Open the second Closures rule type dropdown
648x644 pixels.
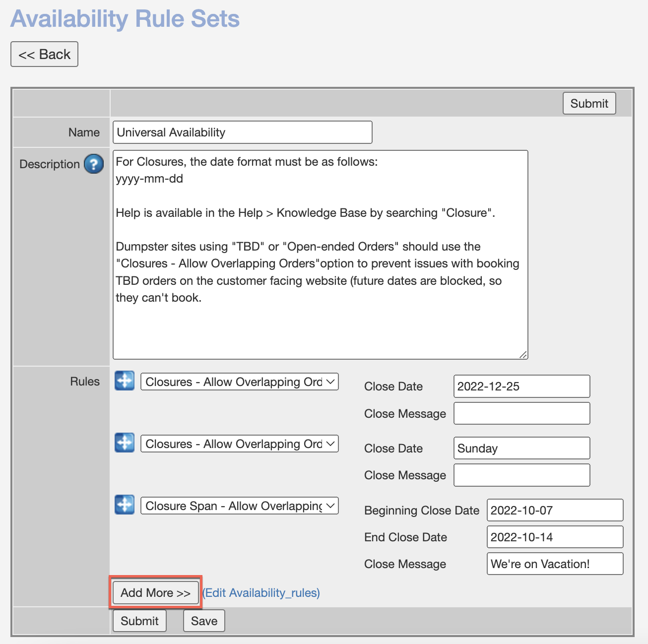pos(240,444)
